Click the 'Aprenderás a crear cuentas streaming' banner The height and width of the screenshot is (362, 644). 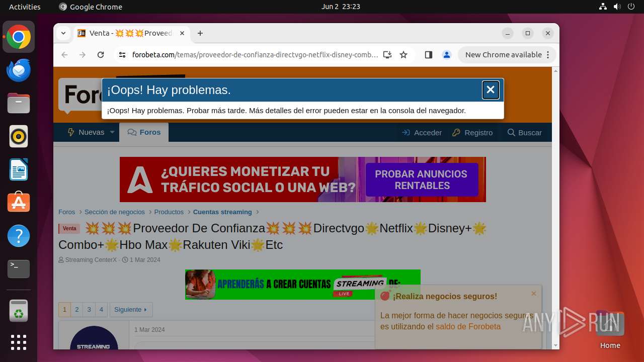[x=303, y=285]
